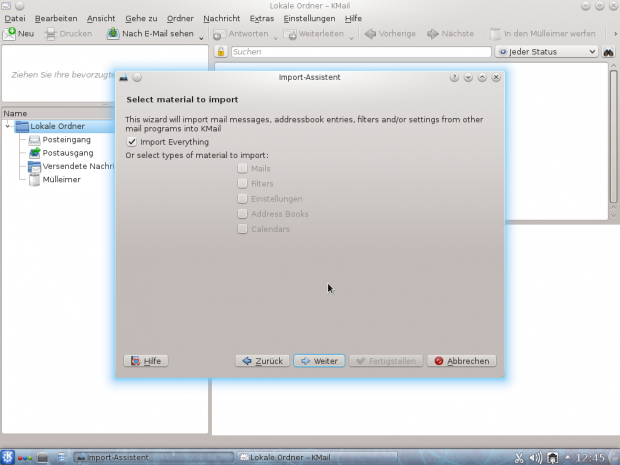Screen dimensions: 620x465
Task: Click the volume icon in system tray
Action: point(535,457)
